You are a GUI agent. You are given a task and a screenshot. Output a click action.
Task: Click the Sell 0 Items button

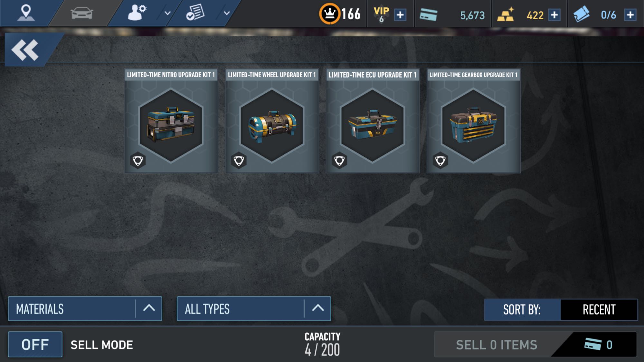pos(535,345)
